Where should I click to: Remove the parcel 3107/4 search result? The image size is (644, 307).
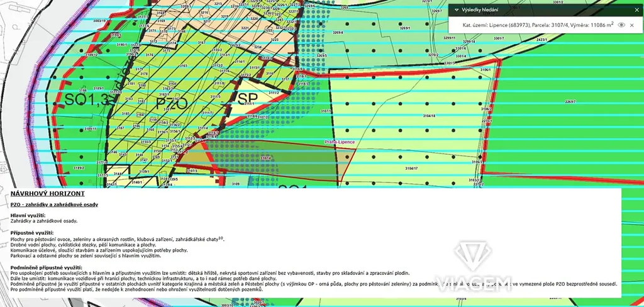click(x=633, y=25)
